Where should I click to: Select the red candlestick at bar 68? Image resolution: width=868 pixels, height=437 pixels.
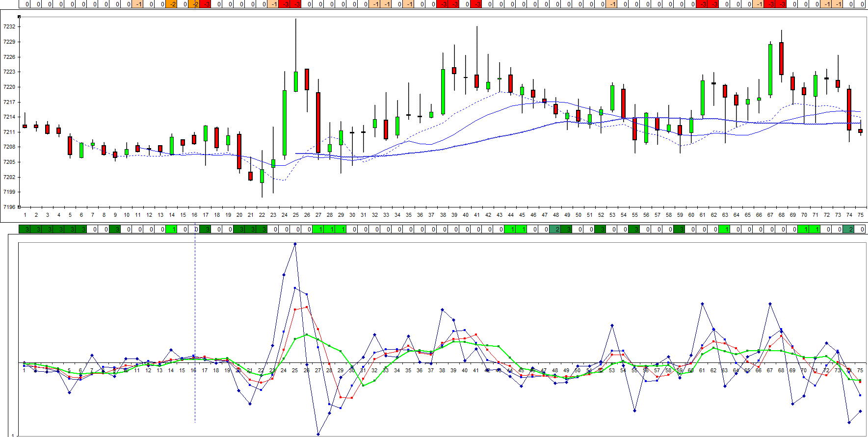(782, 58)
